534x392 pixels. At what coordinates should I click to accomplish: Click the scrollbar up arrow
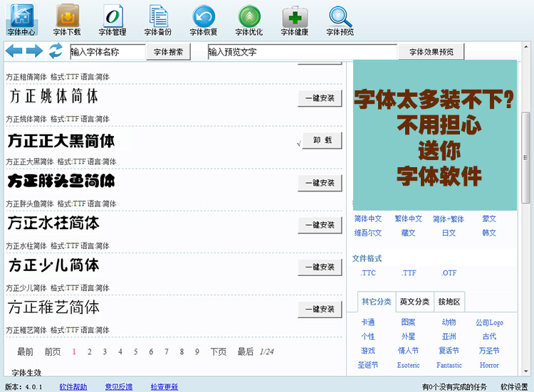526,46
